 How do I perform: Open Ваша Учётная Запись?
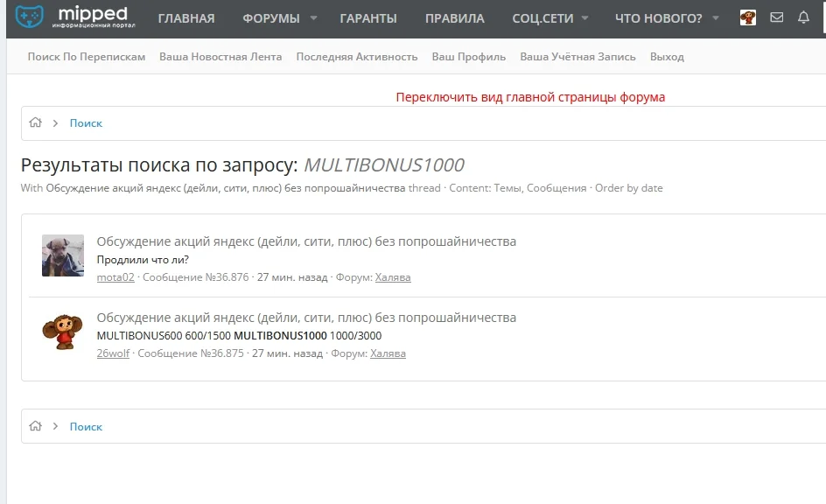pyautogui.click(x=577, y=56)
